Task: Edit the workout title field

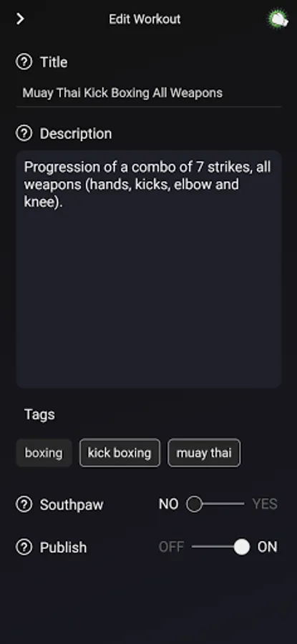Action: [x=149, y=93]
